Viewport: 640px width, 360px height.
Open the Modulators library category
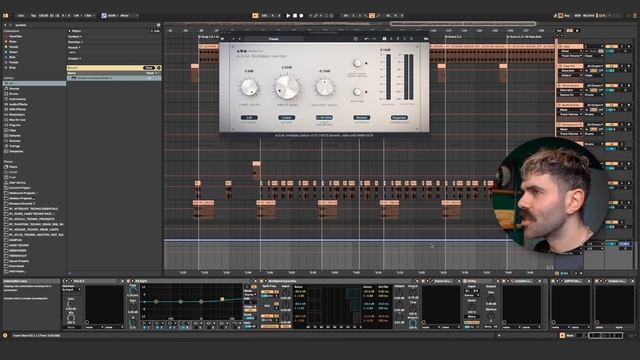tap(17, 115)
